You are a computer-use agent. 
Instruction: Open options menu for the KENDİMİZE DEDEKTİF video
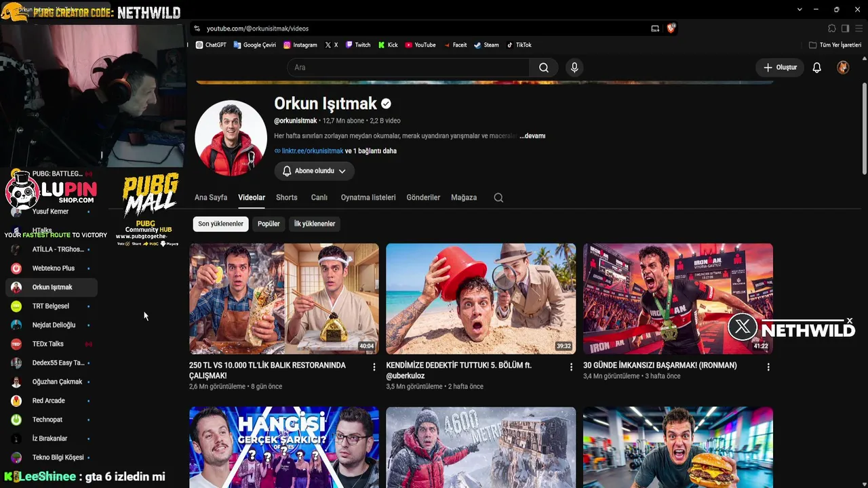coord(571,367)
